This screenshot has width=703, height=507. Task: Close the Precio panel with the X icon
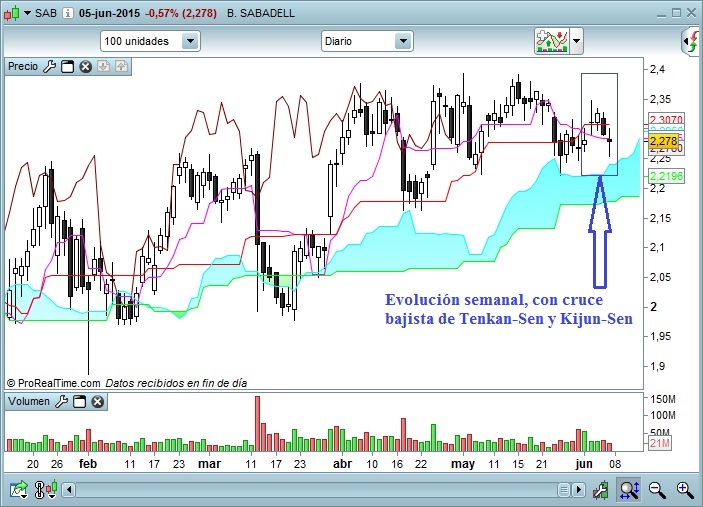(86, 67)
